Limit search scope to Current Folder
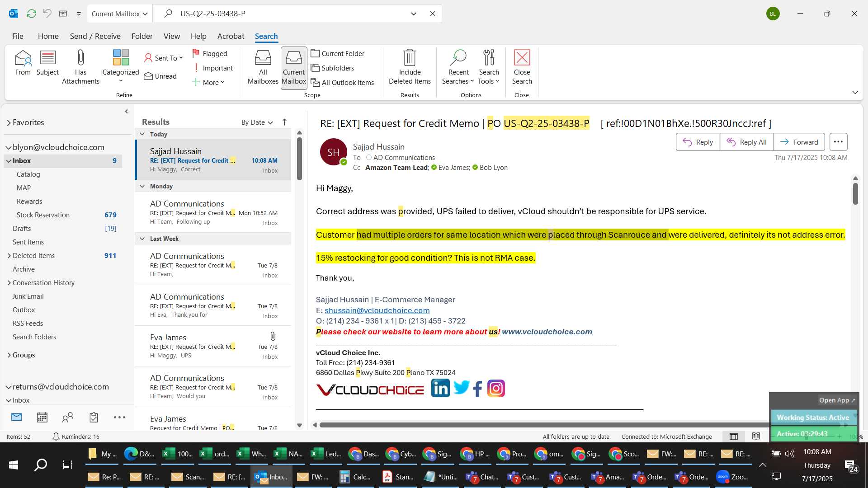 [337, 53]
